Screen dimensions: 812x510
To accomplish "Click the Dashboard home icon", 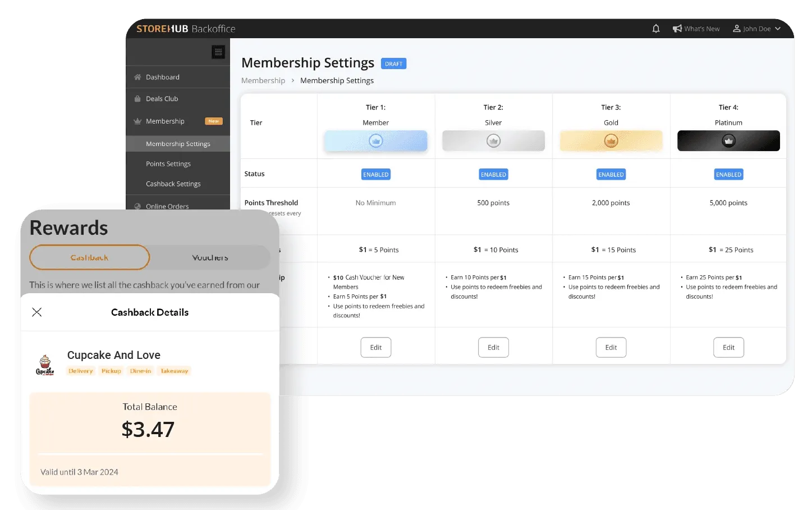I will pyautogui.click(x=137, y=77).
